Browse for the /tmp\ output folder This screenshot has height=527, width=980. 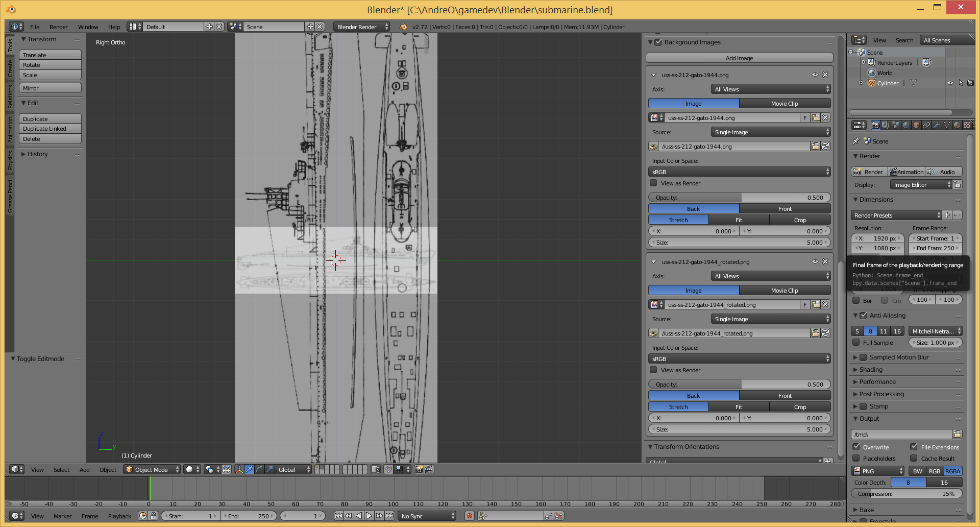(x=957, y=434)
